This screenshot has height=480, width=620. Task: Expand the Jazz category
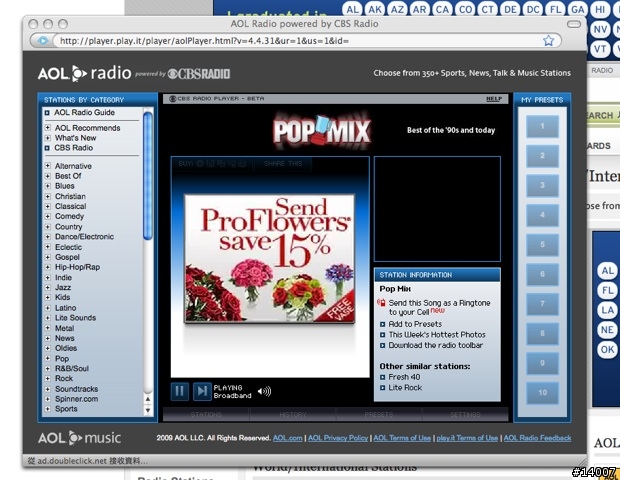click(x=47, y=287)
